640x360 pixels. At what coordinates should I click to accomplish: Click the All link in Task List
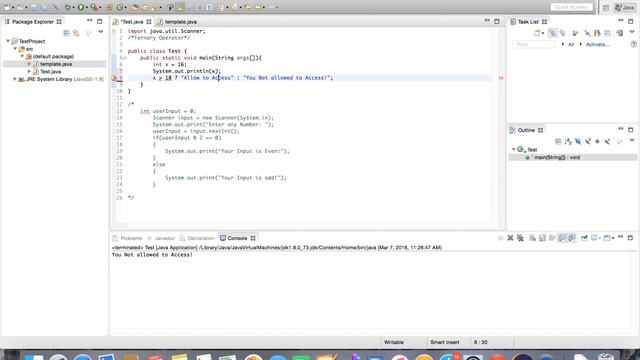pyautogui.click(x=571, y=44)
